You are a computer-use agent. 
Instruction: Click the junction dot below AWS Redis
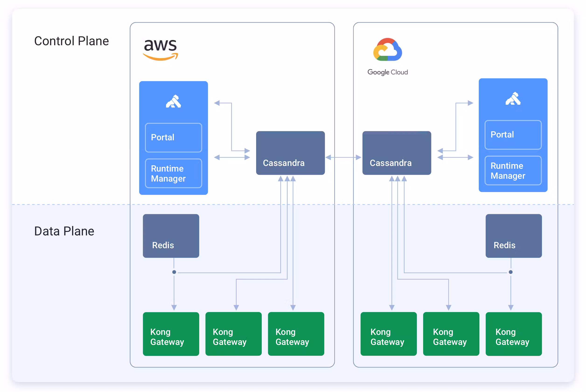coord(174,272)
